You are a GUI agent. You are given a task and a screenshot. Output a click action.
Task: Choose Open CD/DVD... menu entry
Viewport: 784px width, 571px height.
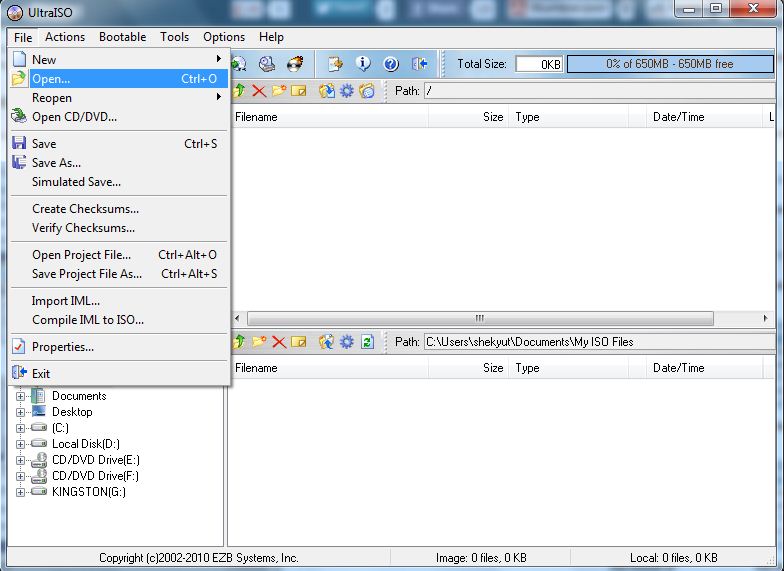(x=119, y=116)
